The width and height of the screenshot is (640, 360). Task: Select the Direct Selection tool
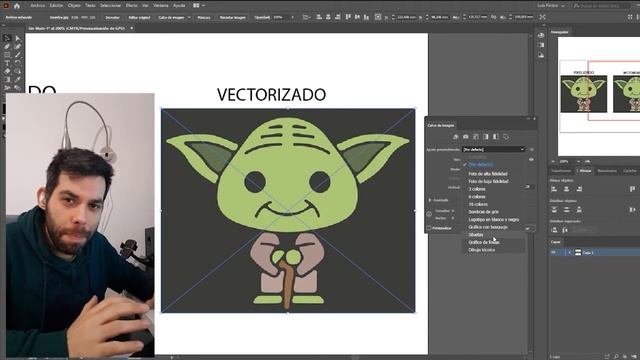[x=18, y=38]
